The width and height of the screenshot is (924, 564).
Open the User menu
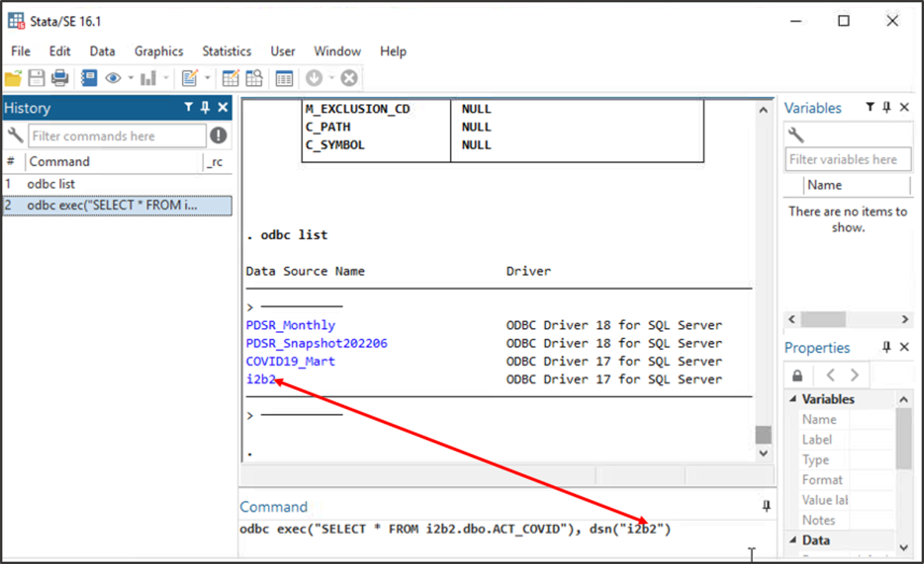point(283,51)
